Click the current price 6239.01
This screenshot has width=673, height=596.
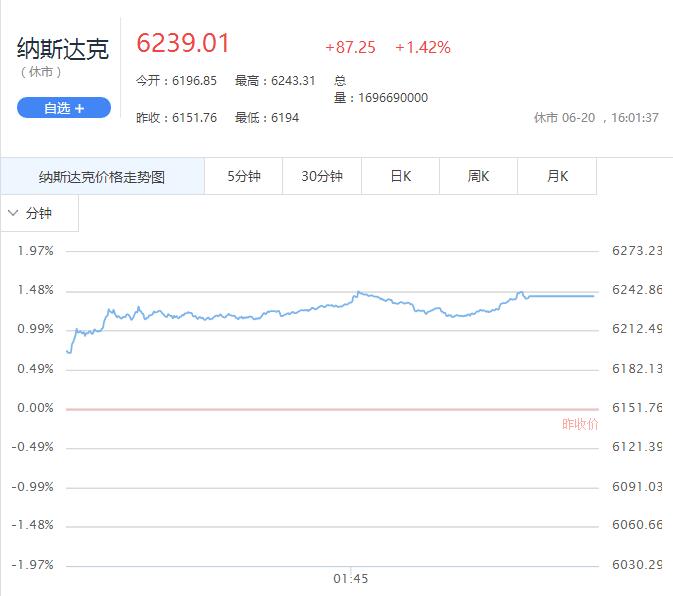(183, 43)
